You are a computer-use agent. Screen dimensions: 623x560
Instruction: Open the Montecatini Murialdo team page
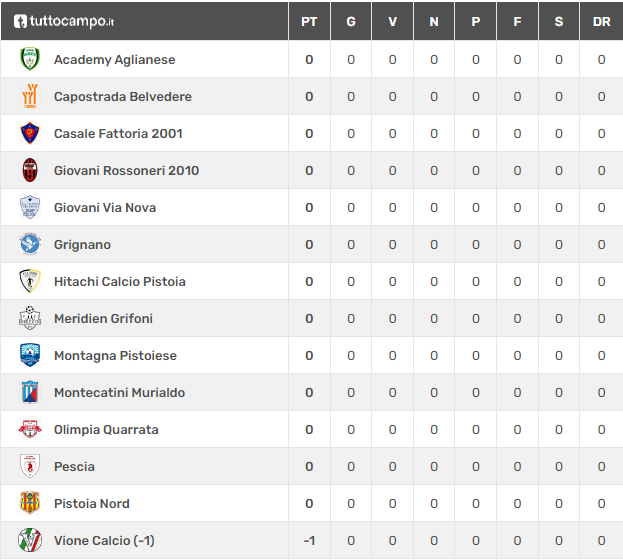120,392
